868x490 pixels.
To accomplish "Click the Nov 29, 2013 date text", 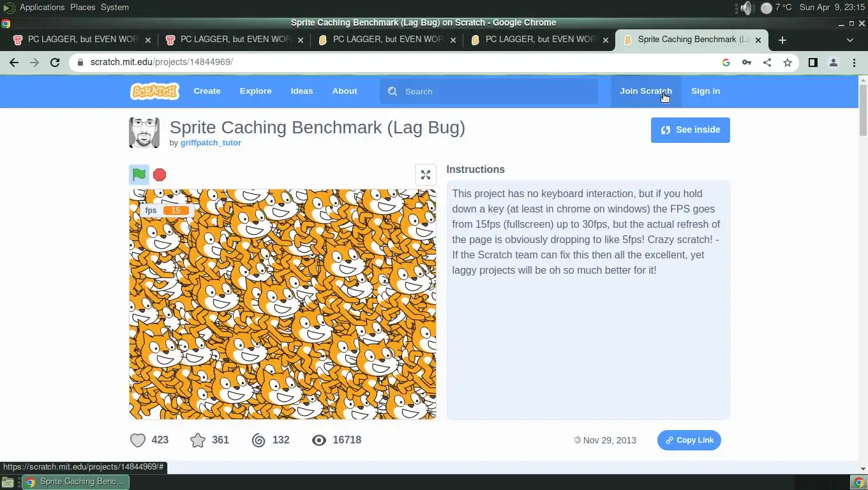I will [610, 440].
